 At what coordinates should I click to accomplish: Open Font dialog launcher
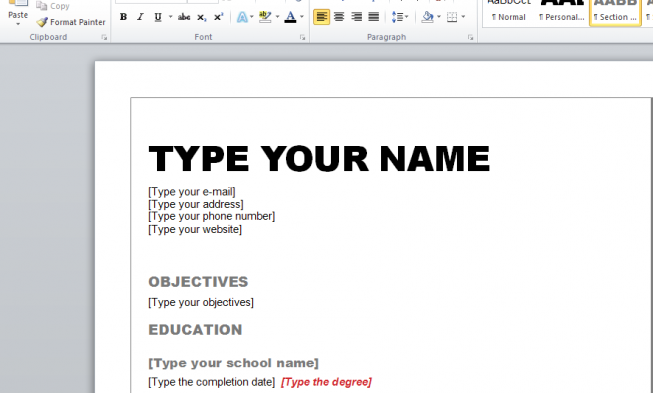(x=302, y=37)
